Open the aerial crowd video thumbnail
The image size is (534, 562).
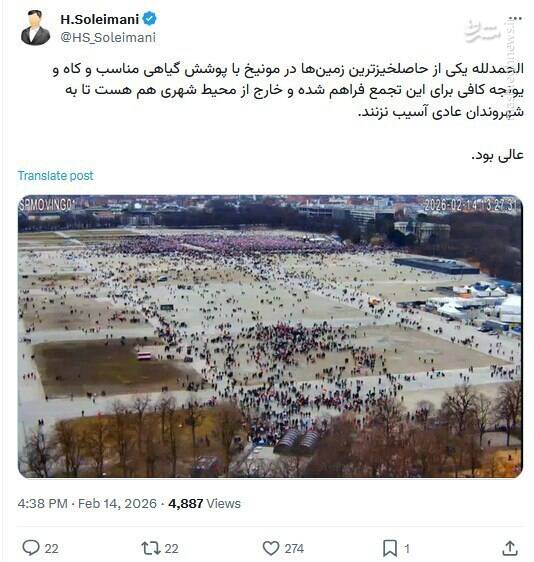tap(270, 336)
